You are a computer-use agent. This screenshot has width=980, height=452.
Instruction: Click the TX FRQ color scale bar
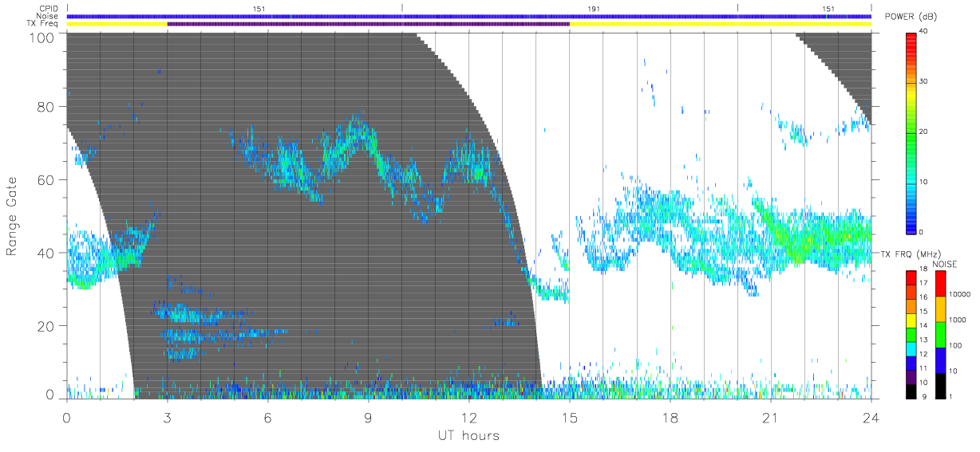point(911,334)
